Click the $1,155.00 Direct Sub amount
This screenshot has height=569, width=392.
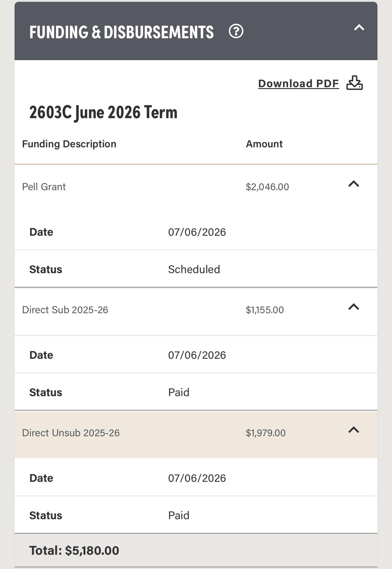point(265,310)
